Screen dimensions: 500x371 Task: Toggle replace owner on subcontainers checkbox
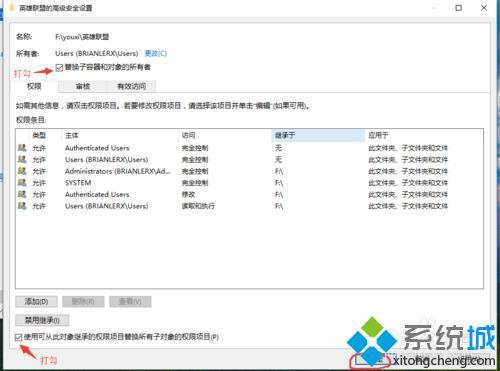pos(59,68)
